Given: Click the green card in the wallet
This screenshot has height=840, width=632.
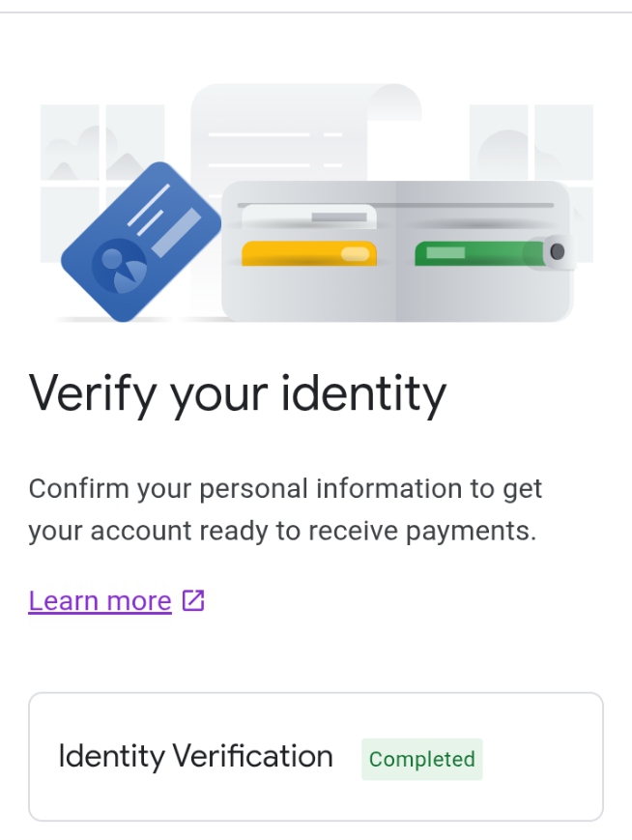Looking at the screenshot, I should pyautogui.click(x=474, y=253).
